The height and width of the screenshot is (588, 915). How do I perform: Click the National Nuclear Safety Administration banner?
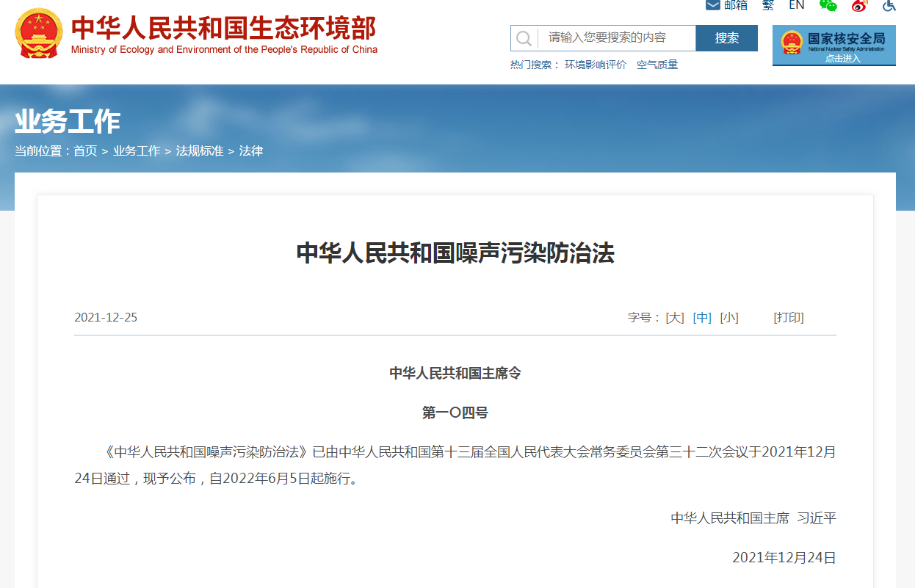(x=833, y=46)
